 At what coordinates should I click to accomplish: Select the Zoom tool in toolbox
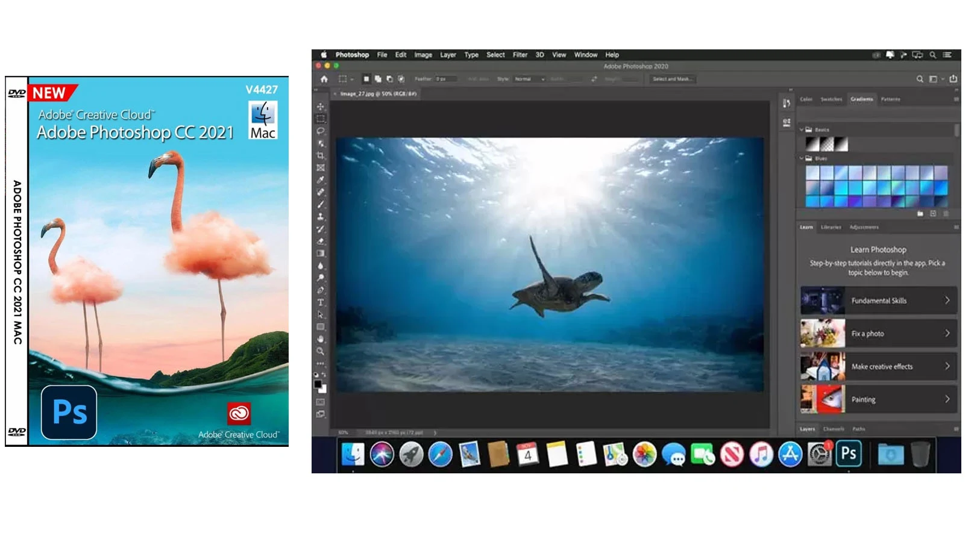321,351
